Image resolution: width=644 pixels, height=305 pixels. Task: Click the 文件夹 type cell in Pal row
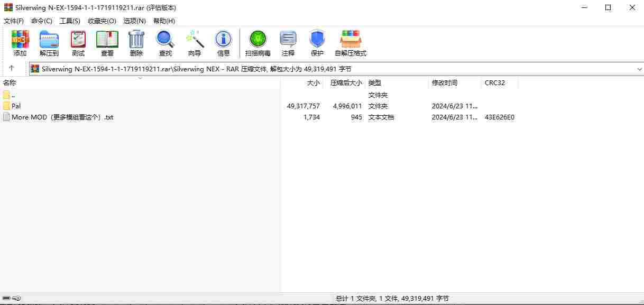(378, 106)
